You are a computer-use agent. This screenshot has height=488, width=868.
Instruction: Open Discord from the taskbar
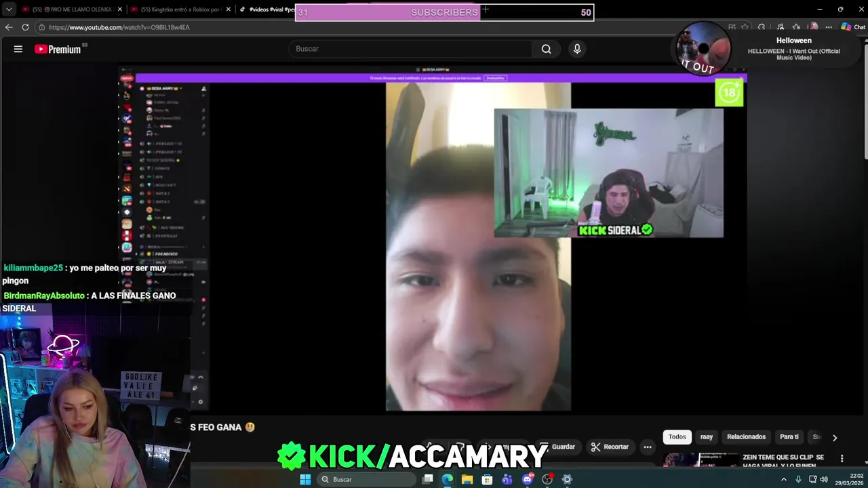pyautogui.click(x=527, y=479)
